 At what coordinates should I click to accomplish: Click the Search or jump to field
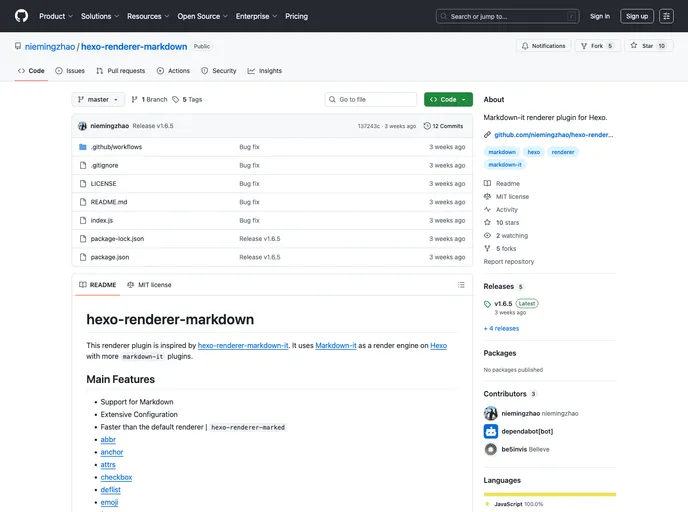[x=507, y=16]
